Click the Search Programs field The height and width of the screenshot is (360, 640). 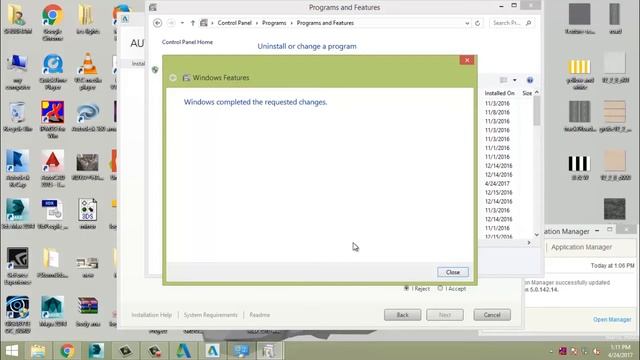(511, 23)
